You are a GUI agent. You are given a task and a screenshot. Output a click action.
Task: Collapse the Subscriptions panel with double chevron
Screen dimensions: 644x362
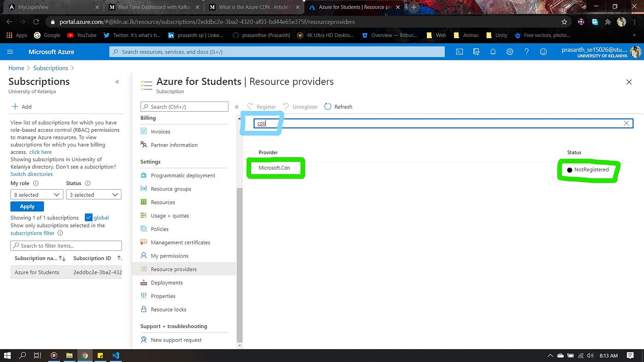coord(117,82)
